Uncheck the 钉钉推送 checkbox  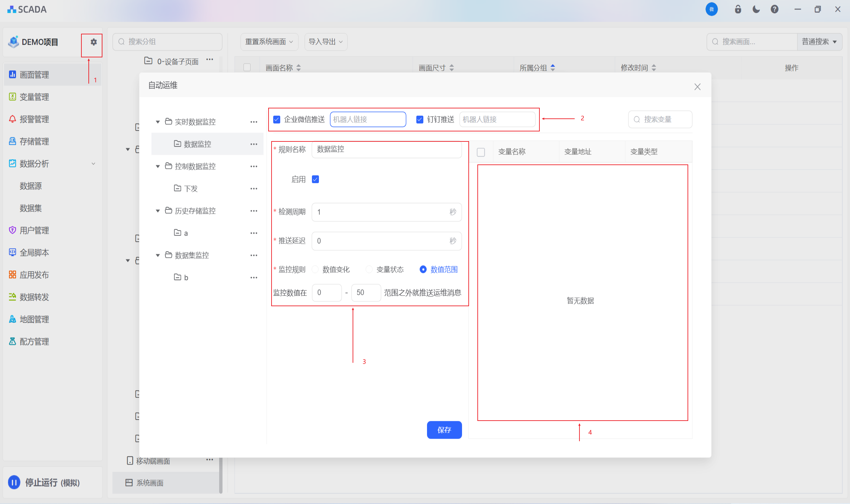click(x=420, y=119)
